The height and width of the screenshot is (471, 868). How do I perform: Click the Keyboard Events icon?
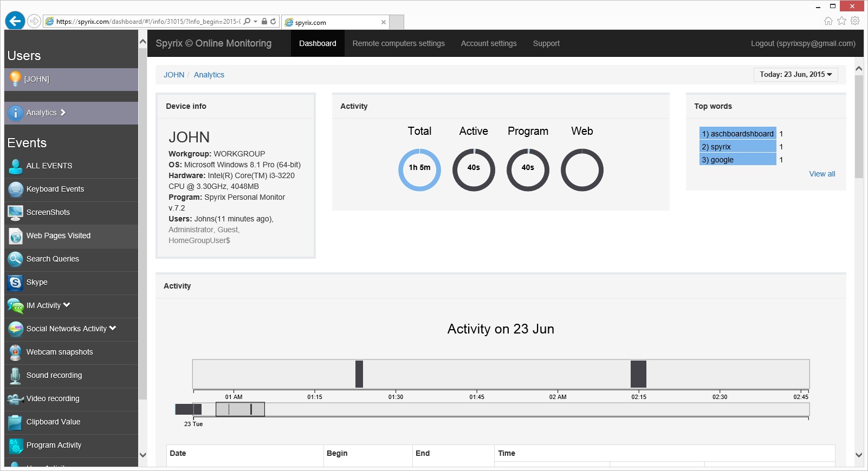pos(15,189)
